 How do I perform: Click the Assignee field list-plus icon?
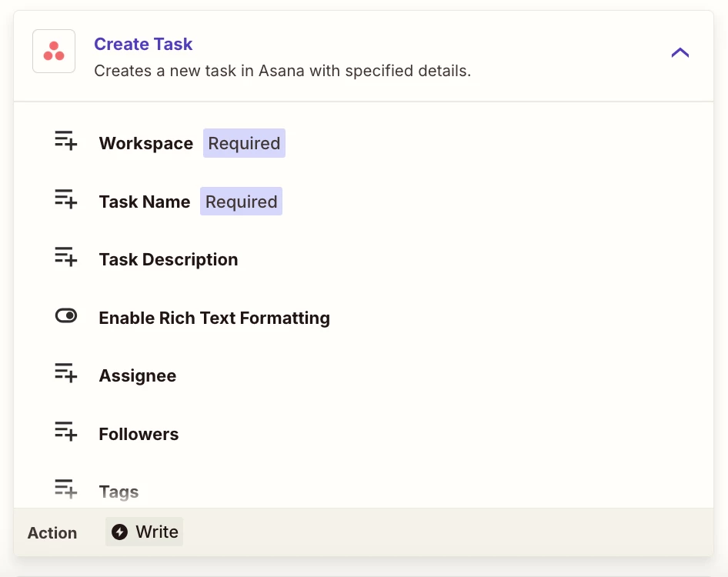pos(65,373)
